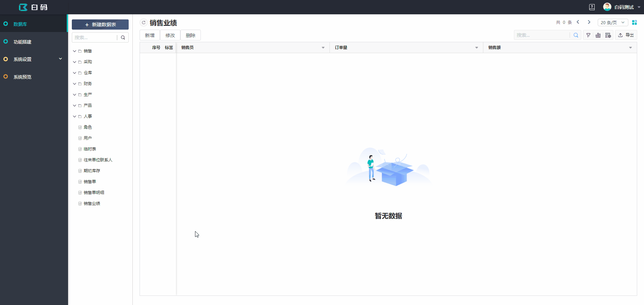Click the 新建数据表 button
644x305 pixels.
(x=100, y=25)
